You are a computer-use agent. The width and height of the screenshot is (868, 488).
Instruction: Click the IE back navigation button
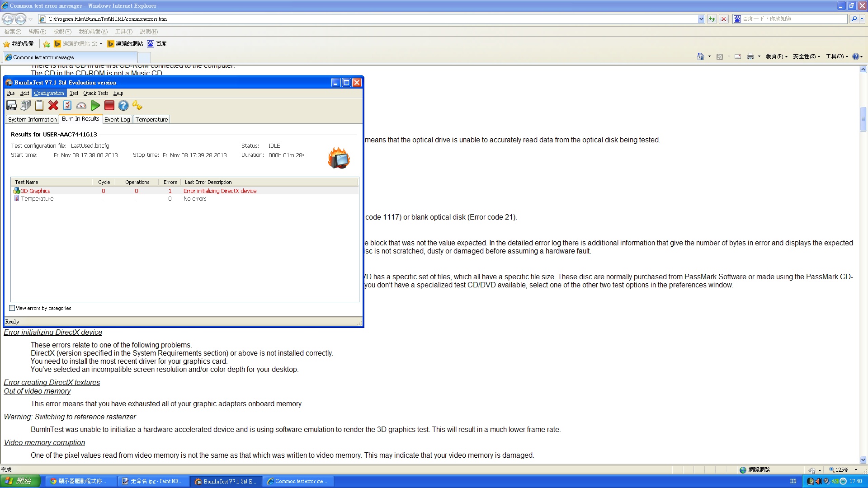tap(8, 19)
